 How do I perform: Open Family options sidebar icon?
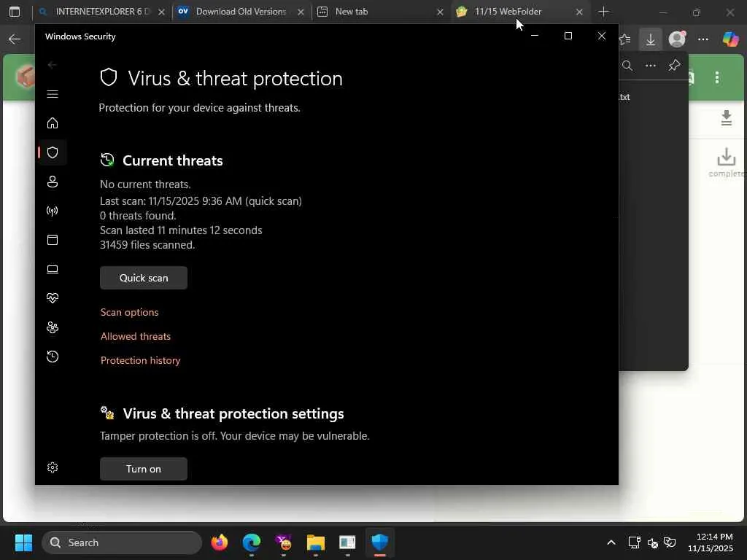53,327
